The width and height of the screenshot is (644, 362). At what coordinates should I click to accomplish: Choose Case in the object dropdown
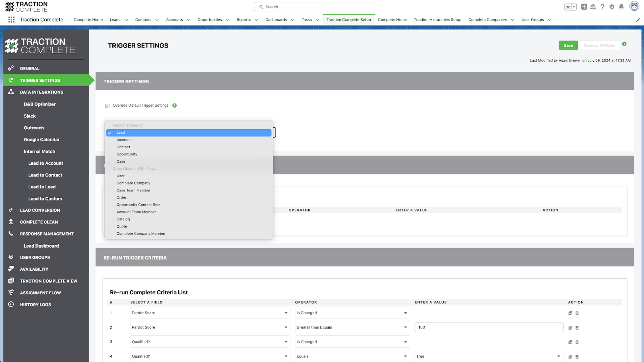coord(188,161)
